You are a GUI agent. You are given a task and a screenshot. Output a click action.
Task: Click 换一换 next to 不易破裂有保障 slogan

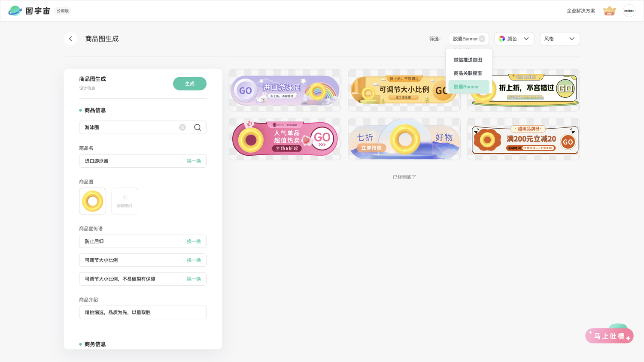click(194, 279)
